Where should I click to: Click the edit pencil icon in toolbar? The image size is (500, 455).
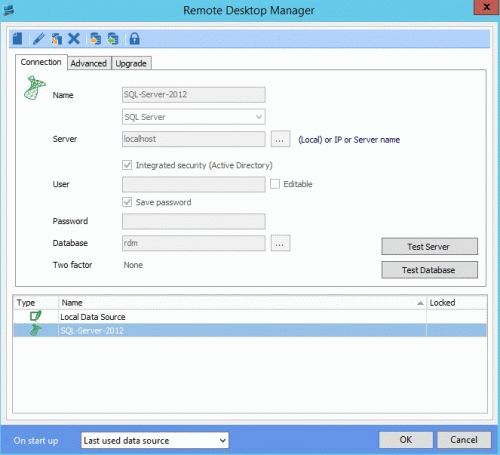click(39, 39)
